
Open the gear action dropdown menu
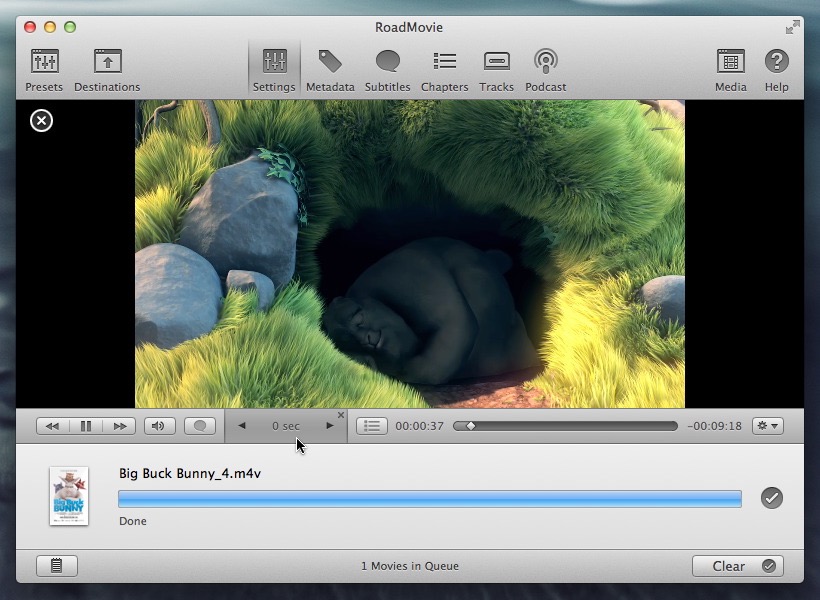pos(768,426)
